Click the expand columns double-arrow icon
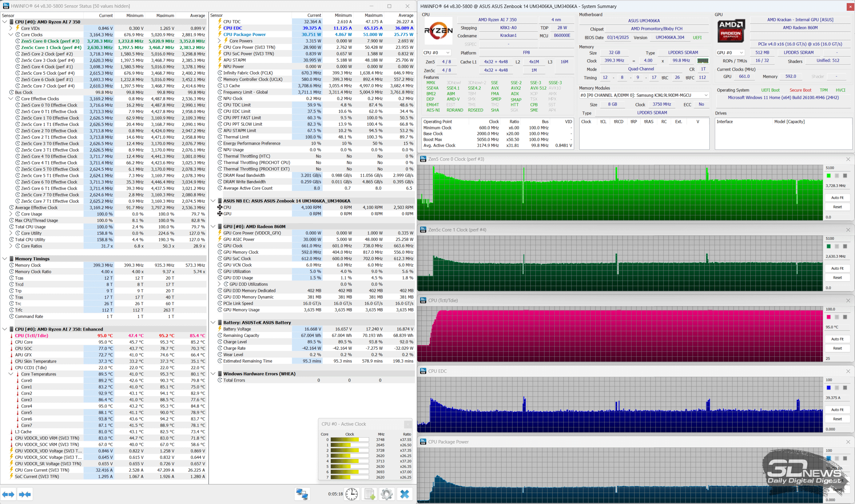 8,494
